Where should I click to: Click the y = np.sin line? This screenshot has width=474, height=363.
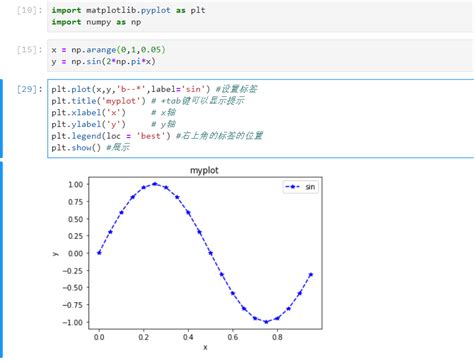[103, 61]
